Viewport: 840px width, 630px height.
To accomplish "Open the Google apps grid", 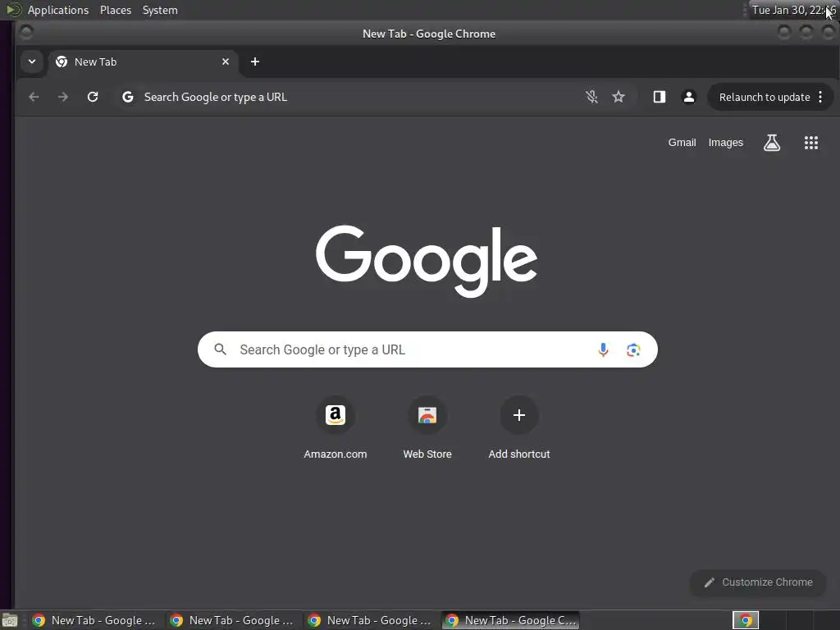I will tap(811, 143).
